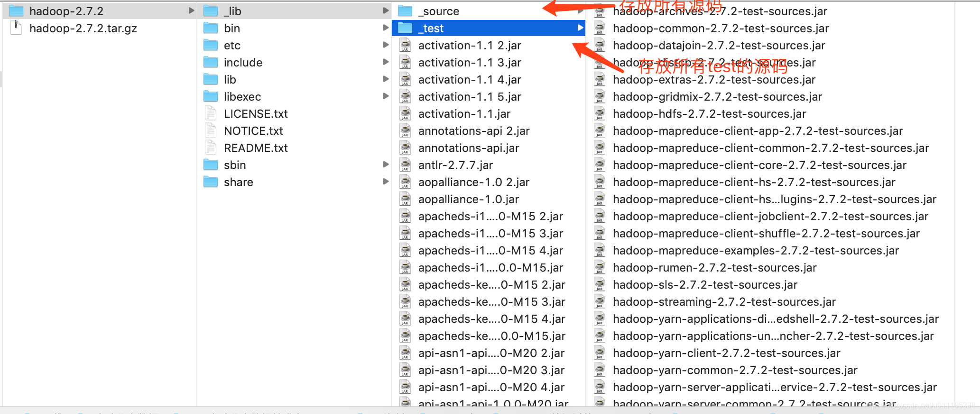The height and width of the screenshot is (414, 980).
Task: Select hadoop-mapreduce-client-jobclient-2.7.2-test-sources.jar
Action: (x=771, y=216)
